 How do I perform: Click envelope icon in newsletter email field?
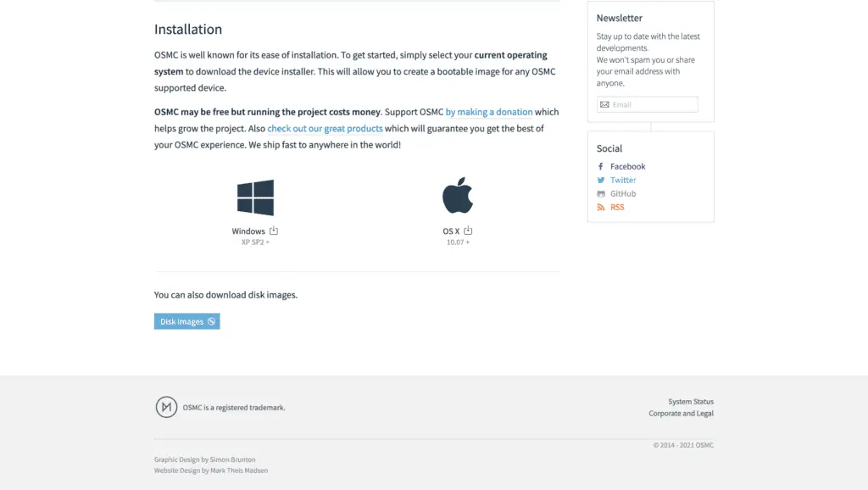click(x=604, y=104)
